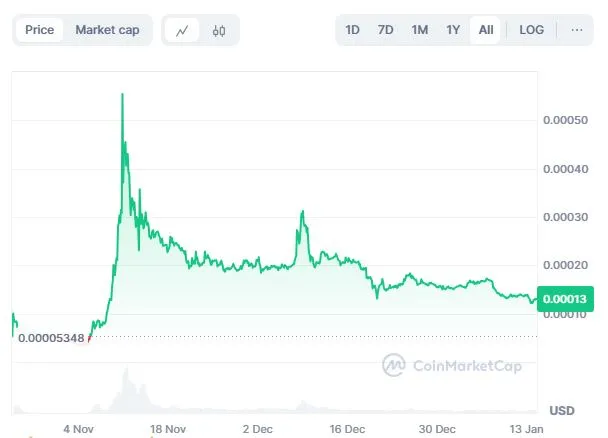Click the 18 Nov date axis label
Screen dimensions: 608x438
tap(168, 429)
